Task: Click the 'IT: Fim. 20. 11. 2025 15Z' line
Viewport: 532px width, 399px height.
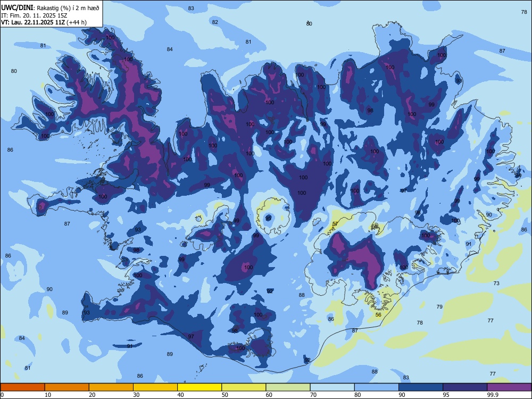Action: point(34,15)
